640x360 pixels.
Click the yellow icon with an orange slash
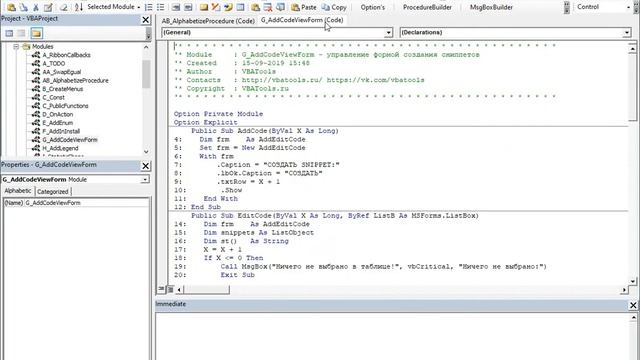point(216,7)
